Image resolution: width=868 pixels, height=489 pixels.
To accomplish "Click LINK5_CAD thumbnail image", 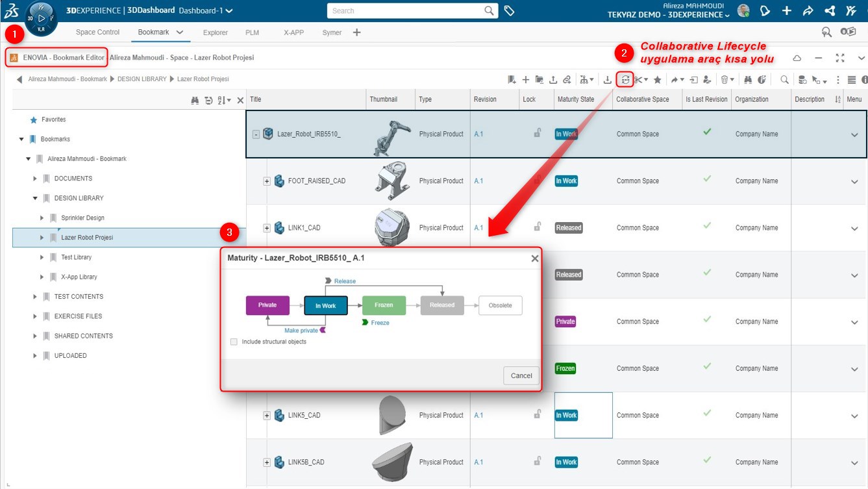I will tap(393, 415).
